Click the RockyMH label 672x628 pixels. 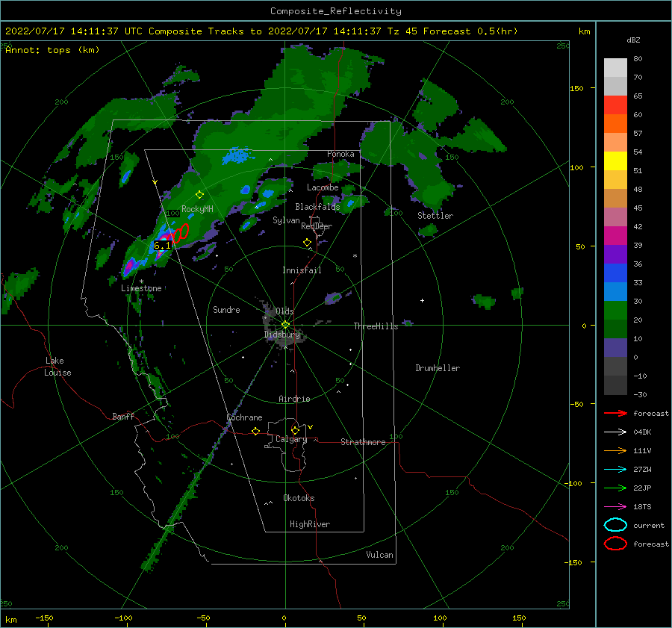coord(197,209)
